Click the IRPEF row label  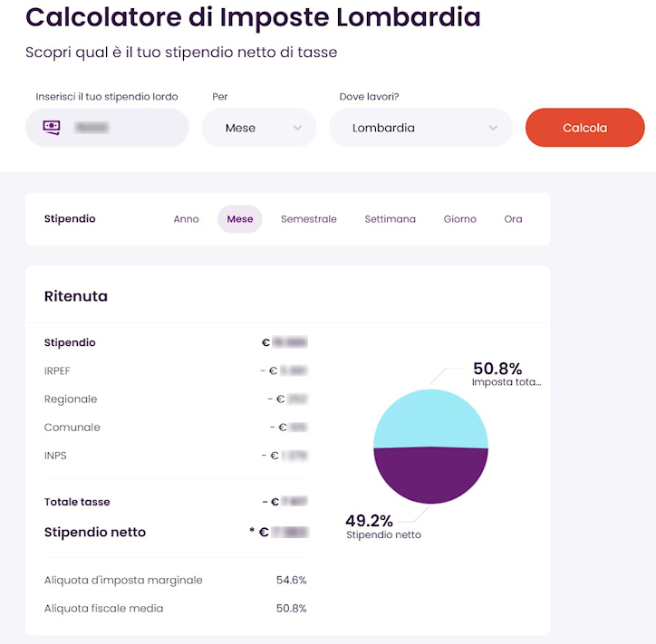click(58, 370)
